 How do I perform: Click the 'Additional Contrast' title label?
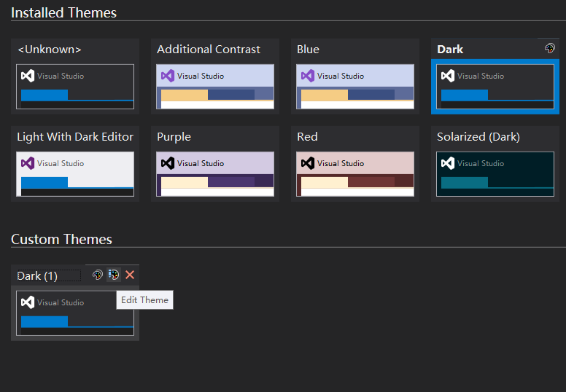click(x=209, y=50)
